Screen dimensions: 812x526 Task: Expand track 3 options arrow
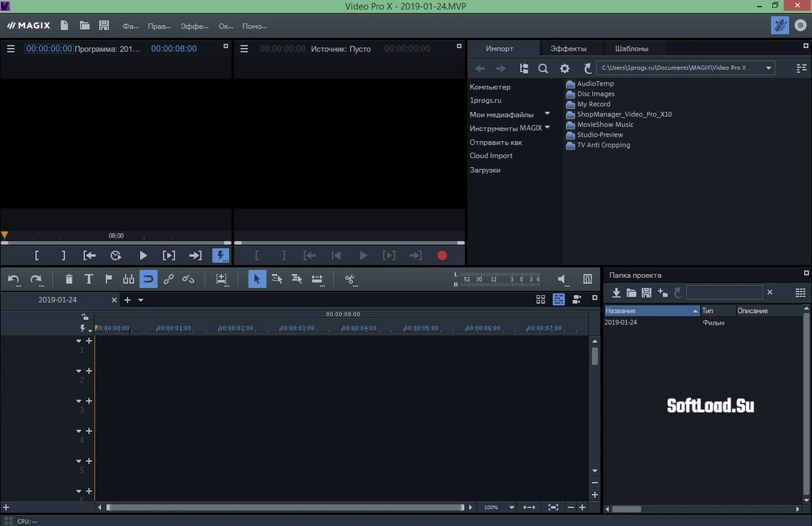(79, 402)
